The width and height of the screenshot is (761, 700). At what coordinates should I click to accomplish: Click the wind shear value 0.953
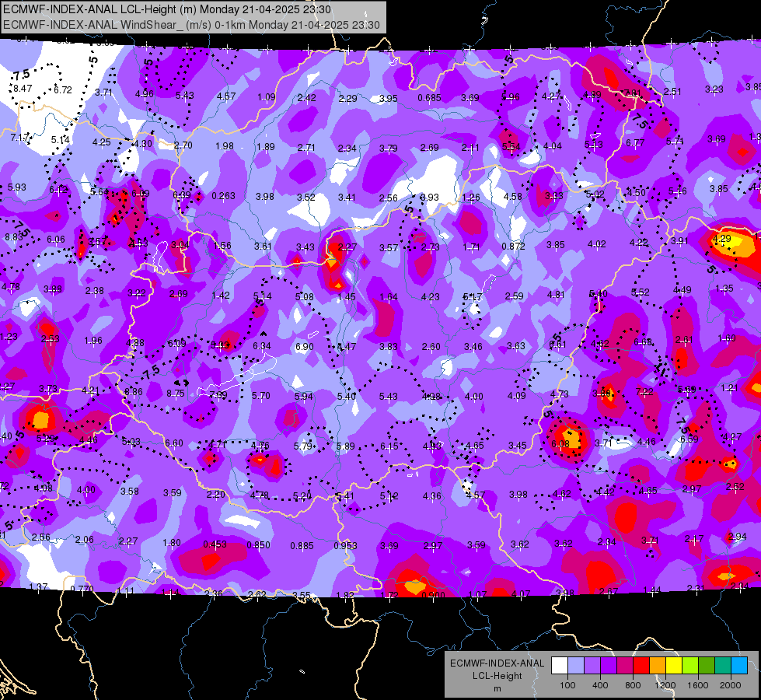pyautogui.click(x=346, y=546)
